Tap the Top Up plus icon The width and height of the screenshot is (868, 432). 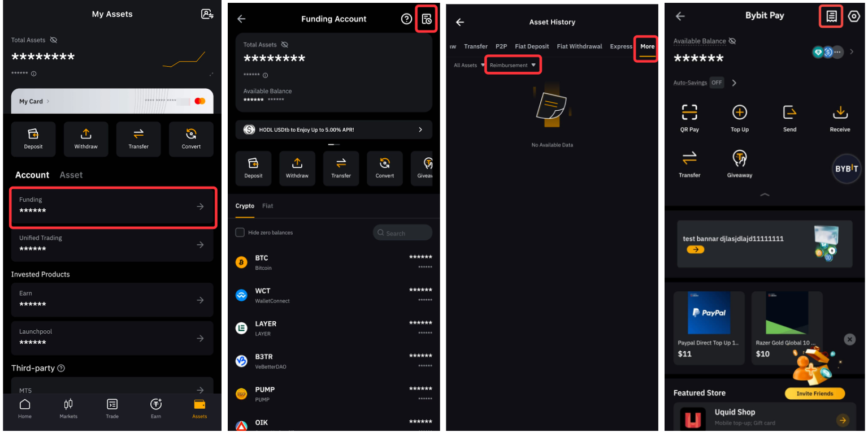(x=739, y=112)
